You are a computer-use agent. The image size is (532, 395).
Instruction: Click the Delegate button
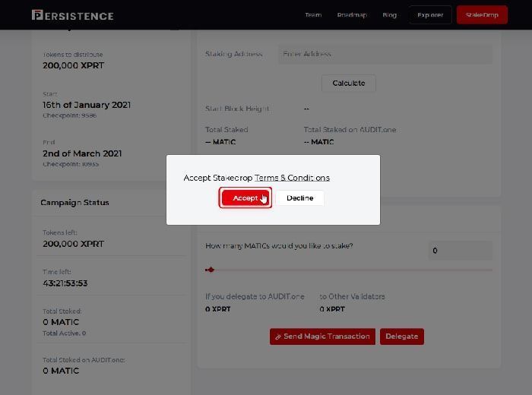pos(402,337)
